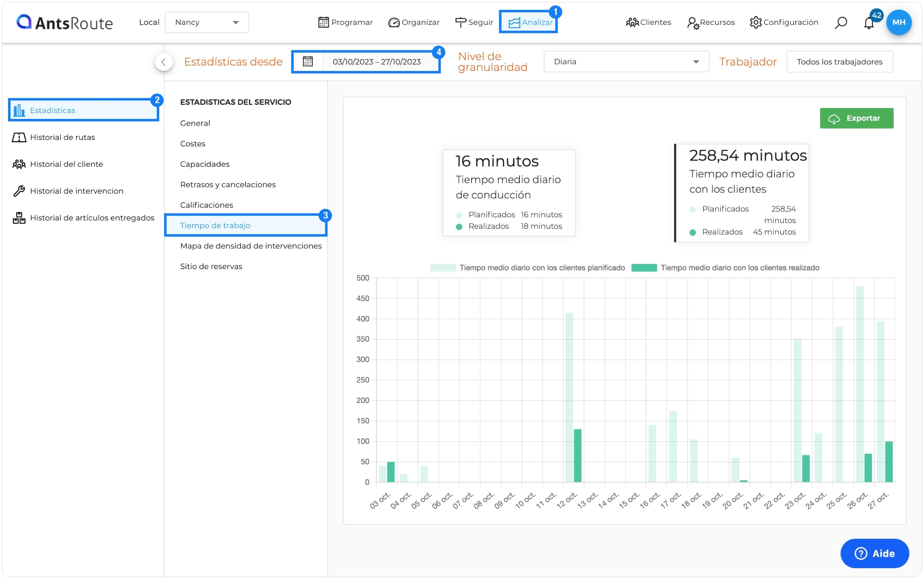
Task: Click the Programar calendar icon
Action: (323, 22)
